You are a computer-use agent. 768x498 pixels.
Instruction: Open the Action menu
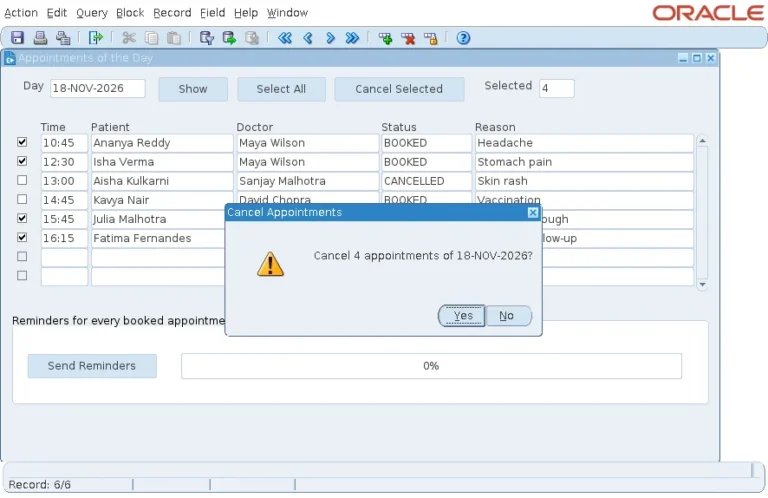21,13
